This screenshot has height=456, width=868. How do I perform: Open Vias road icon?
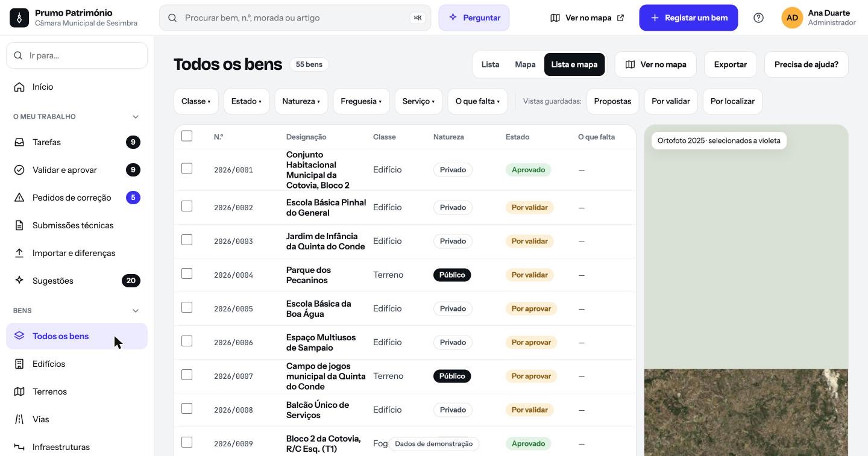(x=19, y=419)
